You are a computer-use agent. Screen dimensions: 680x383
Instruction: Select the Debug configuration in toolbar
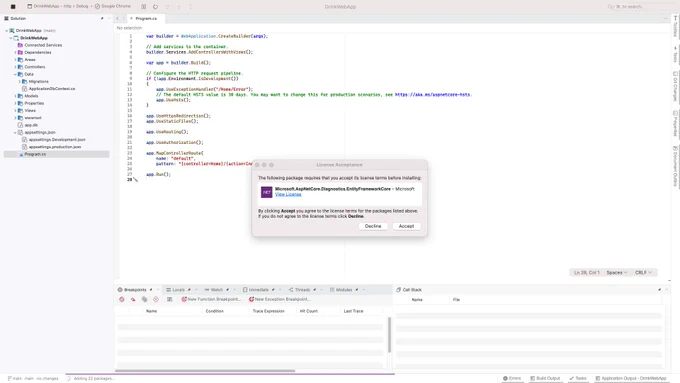(82, 7)
